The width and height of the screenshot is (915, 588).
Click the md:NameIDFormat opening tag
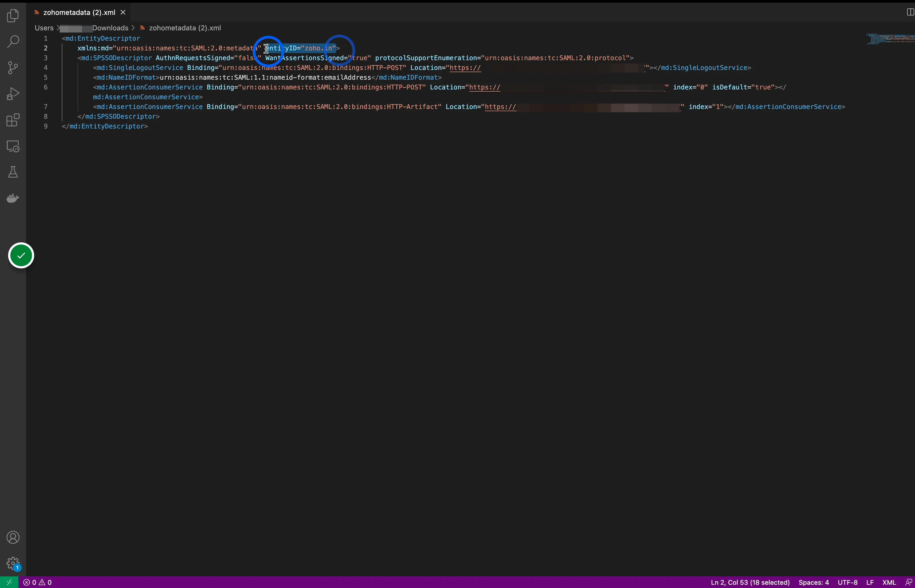coord(126,78)
